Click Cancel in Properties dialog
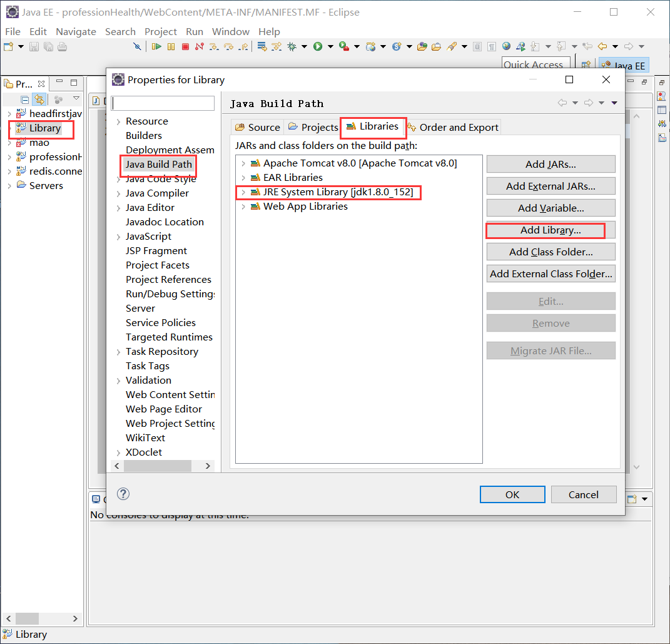This screenshot has width=670, height=644. 583,494
